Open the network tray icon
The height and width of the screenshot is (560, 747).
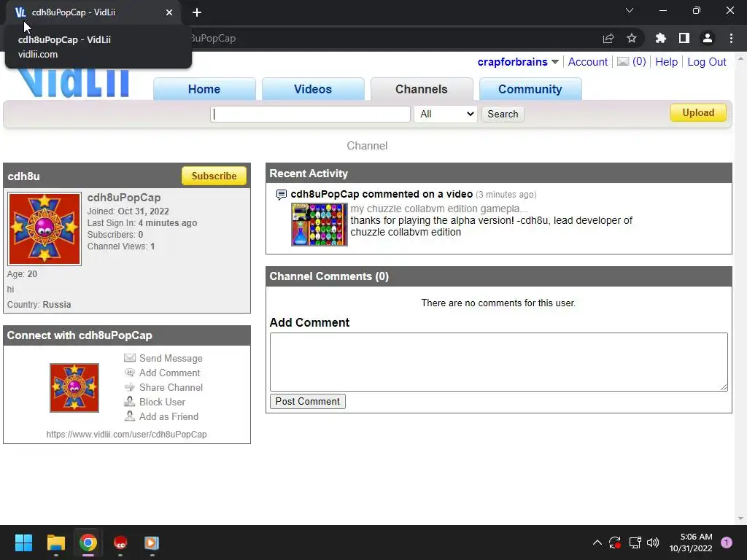pyautogui.click(x=635, y=542)
